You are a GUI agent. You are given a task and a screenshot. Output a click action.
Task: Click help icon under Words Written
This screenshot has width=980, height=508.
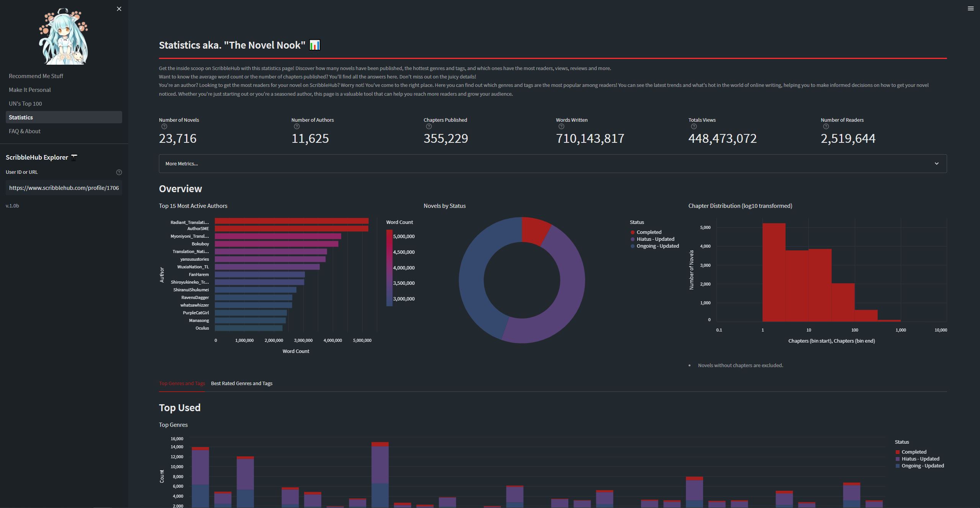(x=561, y=127)
